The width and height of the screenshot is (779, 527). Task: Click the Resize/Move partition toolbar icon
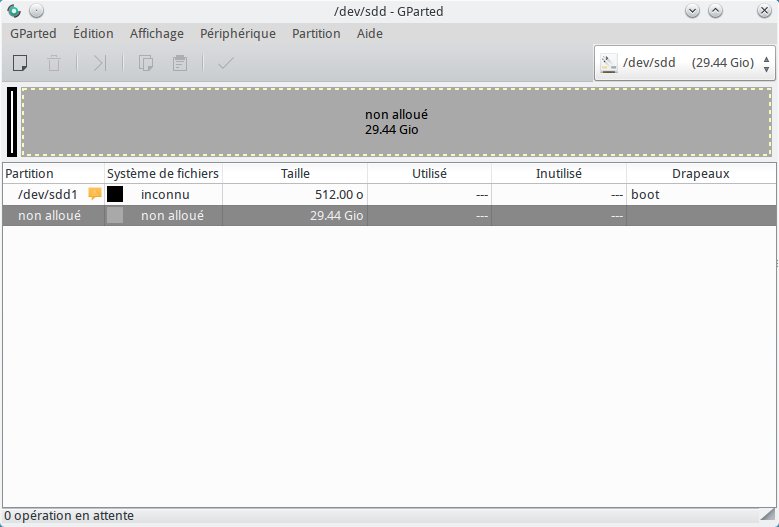click(x=99, y=63)
